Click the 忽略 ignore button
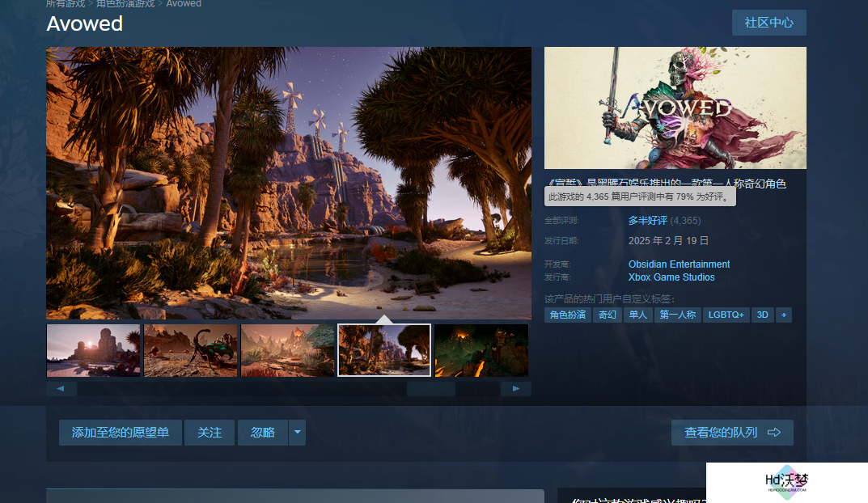The image size is (868, 503). (263, 432)
